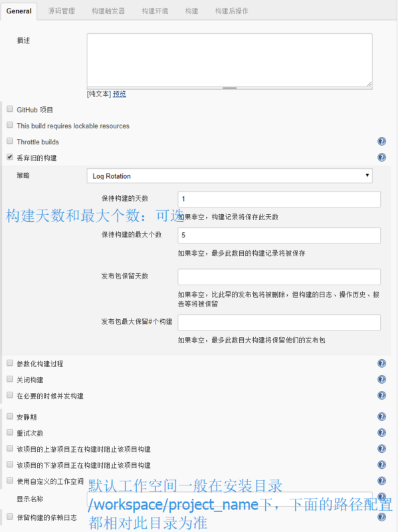Focus the 保持构建的最大个数 field
Screen dimensions: 402x532
279,235
